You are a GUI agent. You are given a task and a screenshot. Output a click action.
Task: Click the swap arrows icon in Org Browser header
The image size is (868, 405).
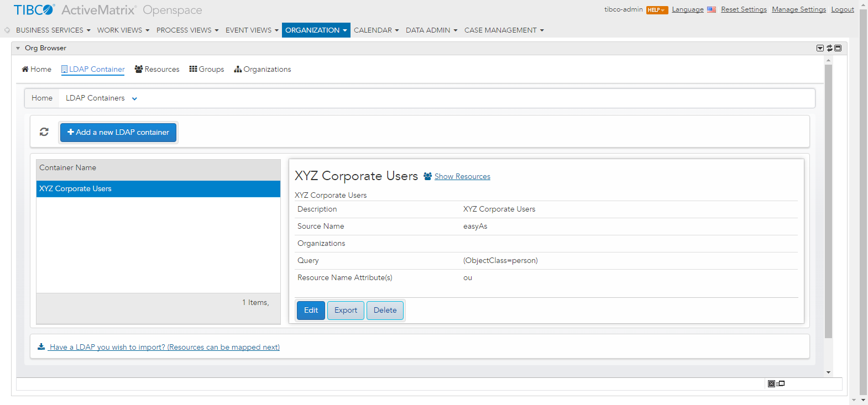pyautogui.click(x=829, y=48)
